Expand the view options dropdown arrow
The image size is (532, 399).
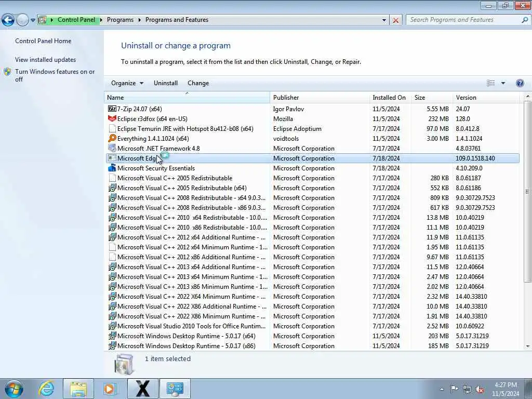(x=503, y=83)
